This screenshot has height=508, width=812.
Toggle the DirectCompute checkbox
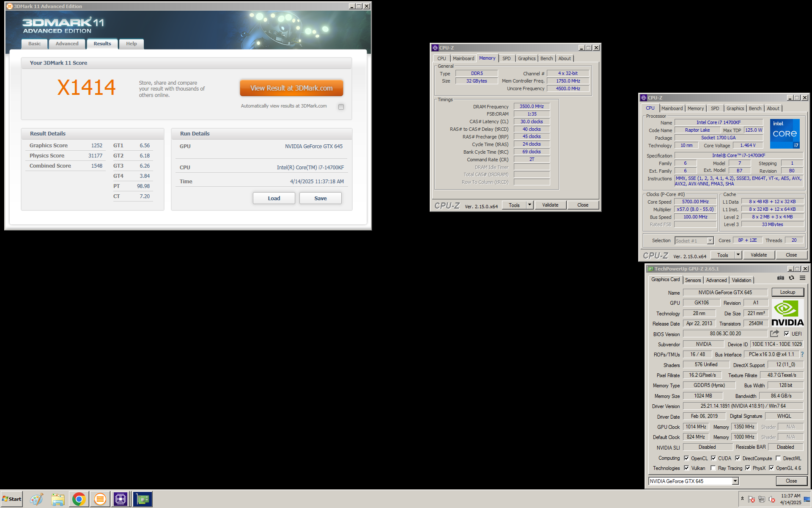(738, 458)
